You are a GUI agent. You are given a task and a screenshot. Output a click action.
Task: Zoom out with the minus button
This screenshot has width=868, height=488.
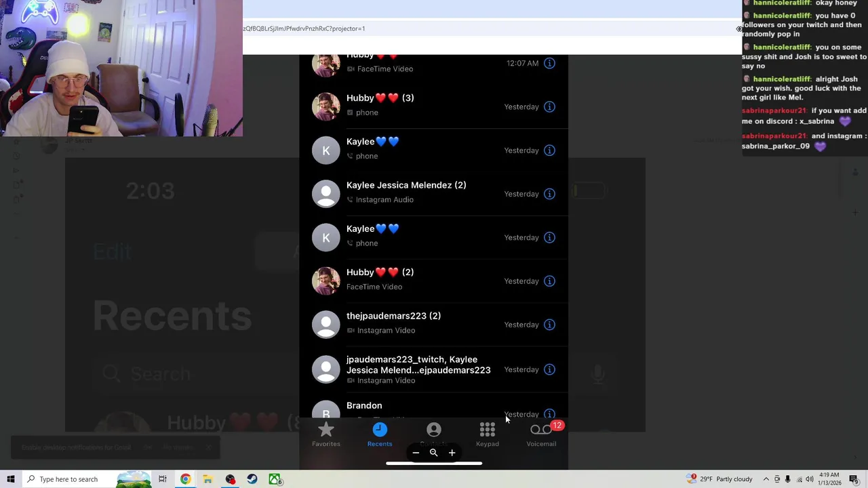click(416, 453)
